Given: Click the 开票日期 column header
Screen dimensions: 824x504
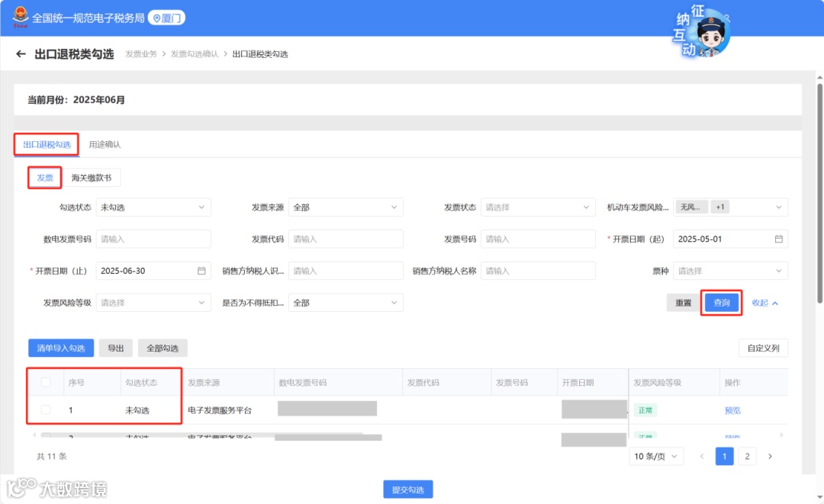Looking at the screenshot, I should point(578,383).
